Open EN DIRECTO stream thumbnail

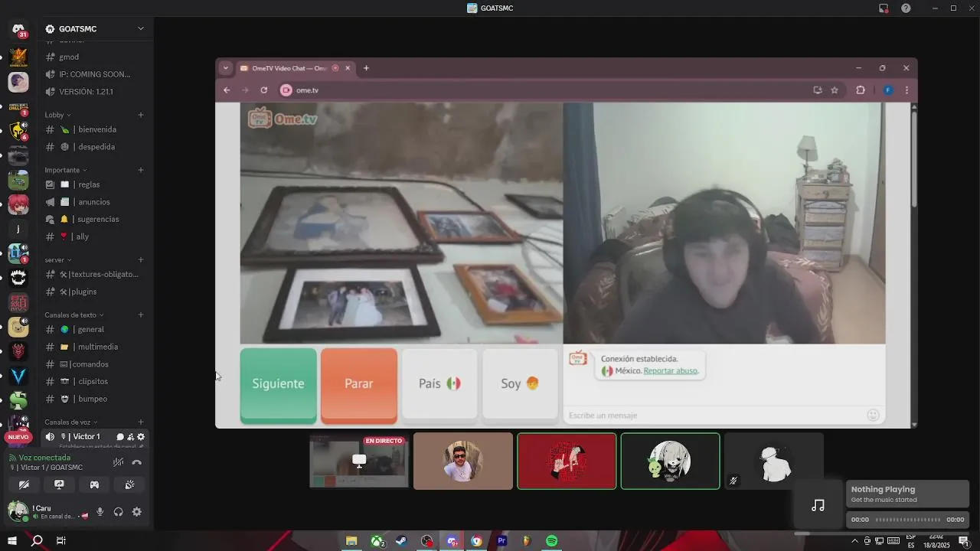(x=359, y=461)
